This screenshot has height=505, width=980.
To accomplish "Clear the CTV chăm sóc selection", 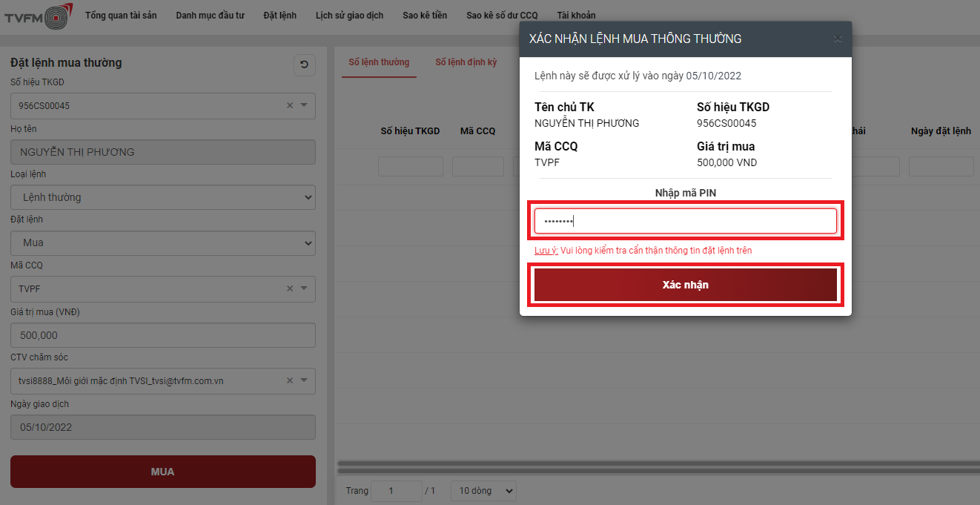I will tap(290, 381).
